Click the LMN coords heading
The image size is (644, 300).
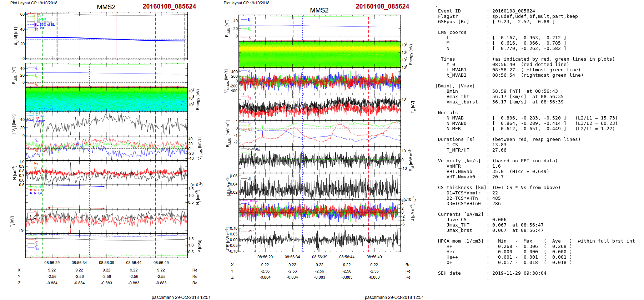(x=452, y=32)
